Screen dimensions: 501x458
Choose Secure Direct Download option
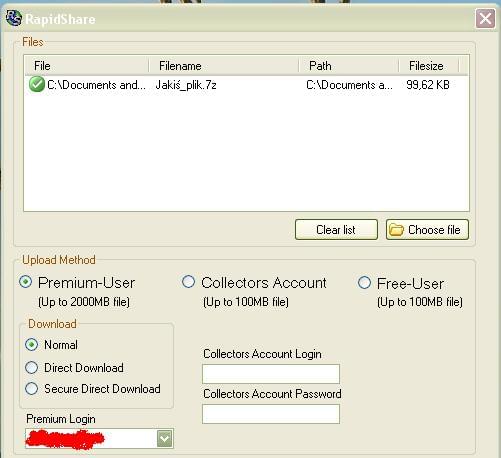tap(32, 389)
